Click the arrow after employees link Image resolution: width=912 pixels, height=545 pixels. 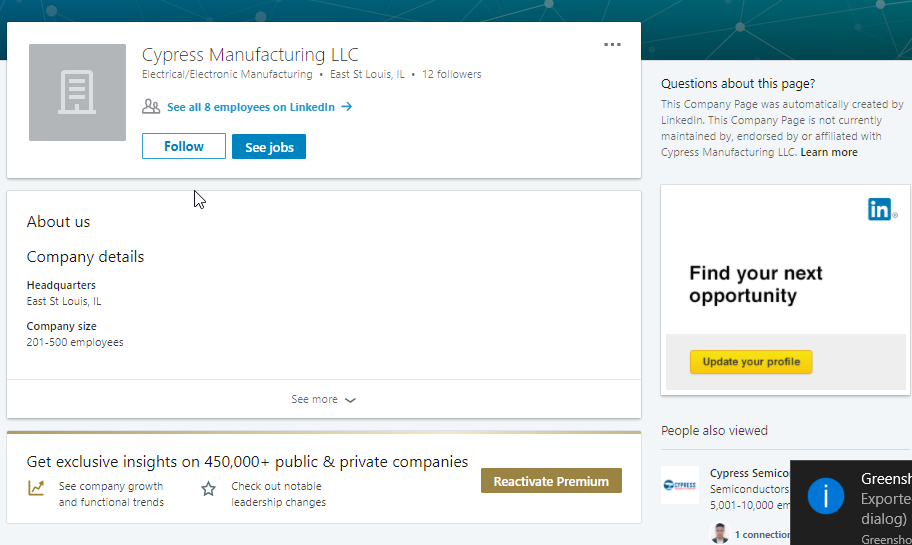(x=347, y=106)
